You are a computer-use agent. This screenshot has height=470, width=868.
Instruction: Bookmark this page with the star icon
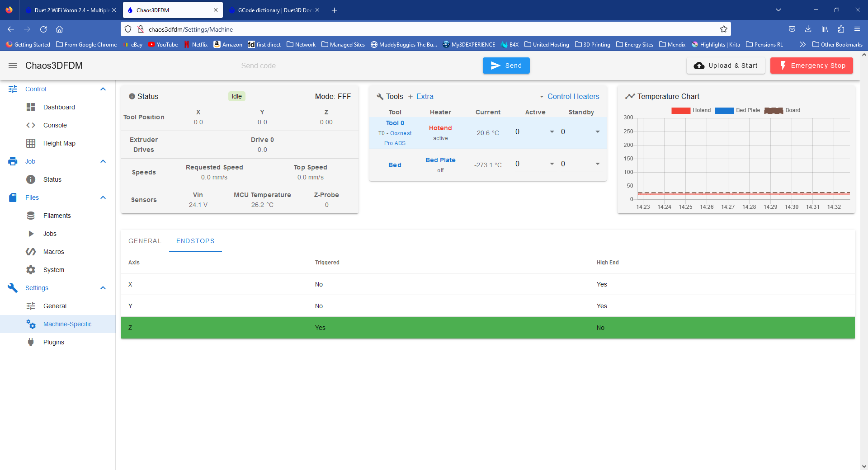pyautogui.click(x=723, y=29)
